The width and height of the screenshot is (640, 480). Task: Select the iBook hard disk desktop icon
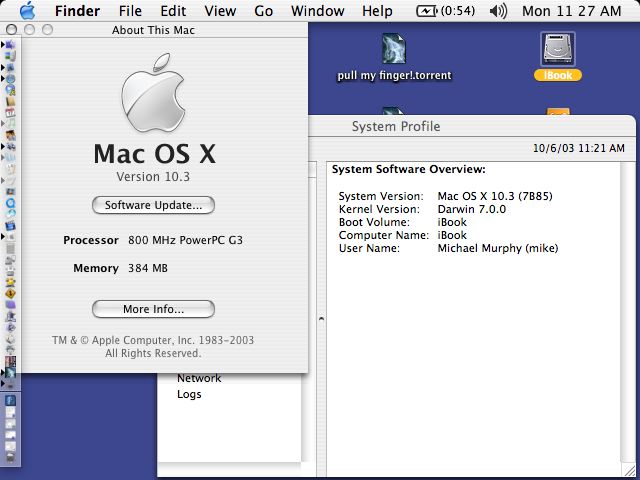tap(558, 49)
